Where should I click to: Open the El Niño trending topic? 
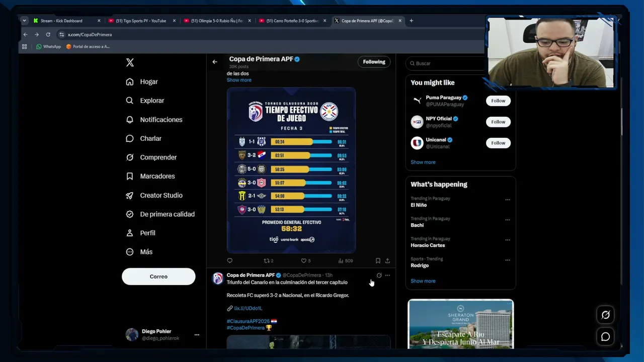pos(419,205)
